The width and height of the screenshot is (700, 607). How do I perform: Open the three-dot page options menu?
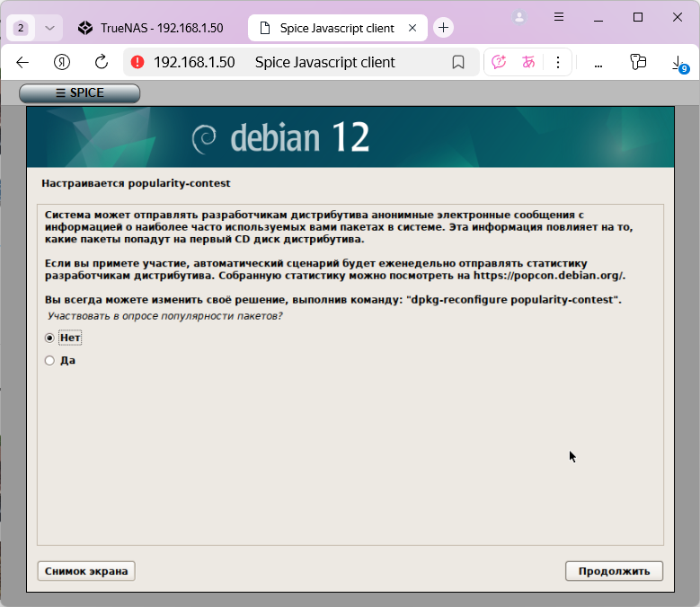pyautogui.click(x=558, y=63)
